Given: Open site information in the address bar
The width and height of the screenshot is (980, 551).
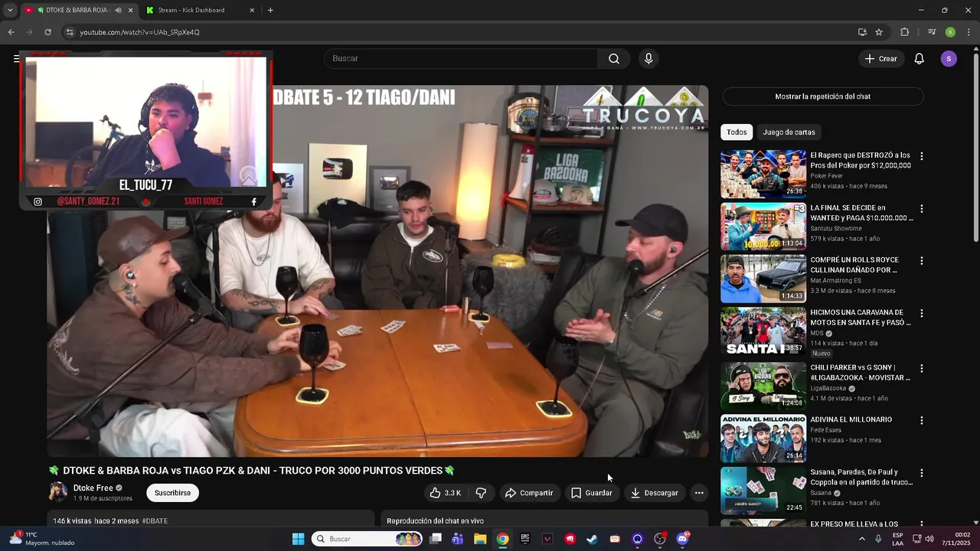Looking at the screenshot, I should pos(69,32).
